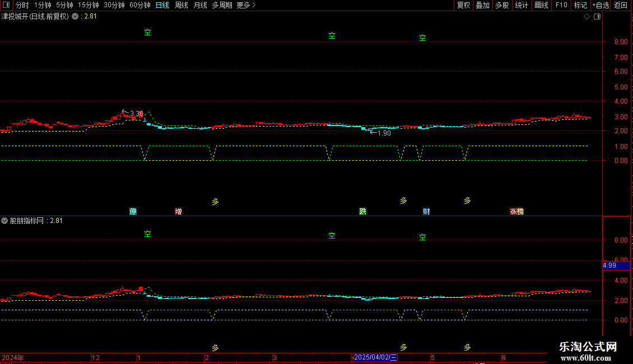The height and width of the screenshot is (364, 633).
Task: Activate the 画线 drawing tools
Action: [x=541, y=5]
